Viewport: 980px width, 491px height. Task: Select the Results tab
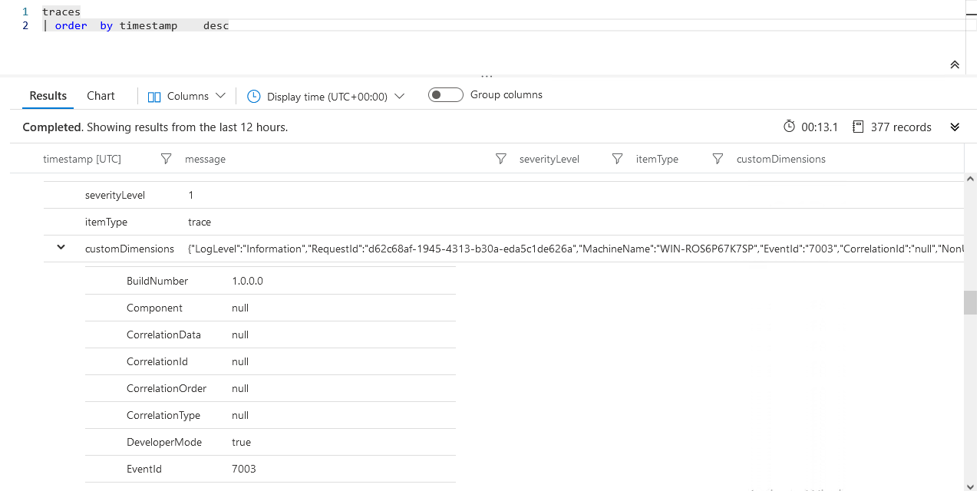tap(48, 95)
